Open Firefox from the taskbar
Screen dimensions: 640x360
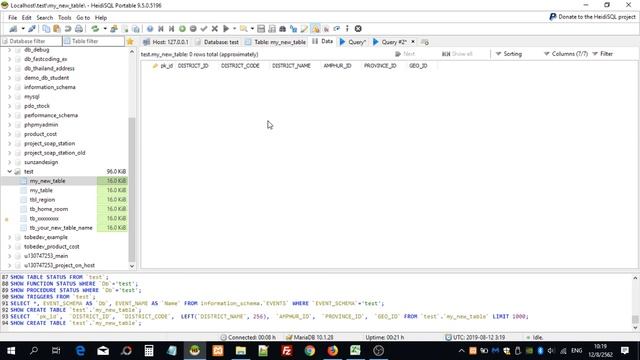333,351
